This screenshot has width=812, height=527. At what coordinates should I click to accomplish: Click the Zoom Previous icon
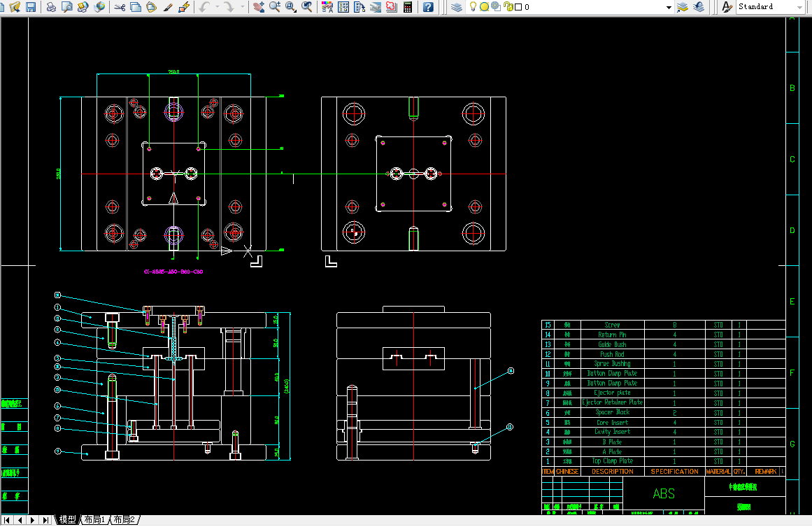(306, 7)
